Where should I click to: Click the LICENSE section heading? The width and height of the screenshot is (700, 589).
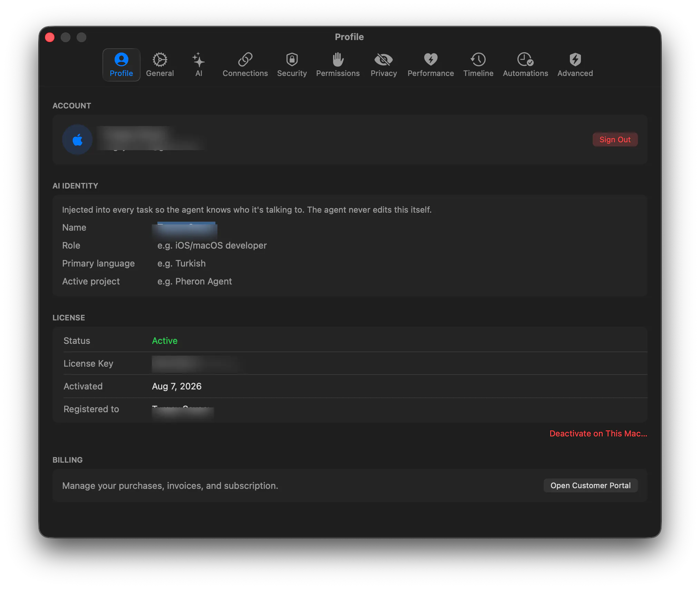point(69,318)
